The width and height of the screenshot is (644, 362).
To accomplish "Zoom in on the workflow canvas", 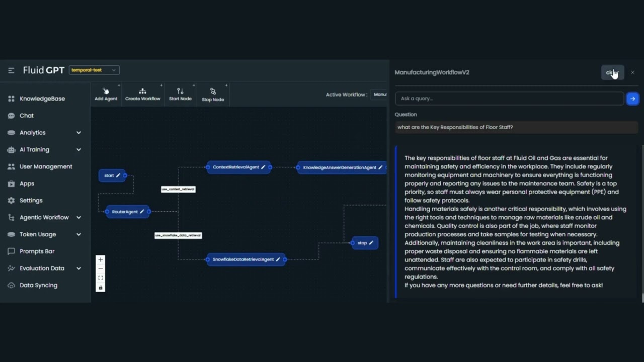I will pos(101,260).
